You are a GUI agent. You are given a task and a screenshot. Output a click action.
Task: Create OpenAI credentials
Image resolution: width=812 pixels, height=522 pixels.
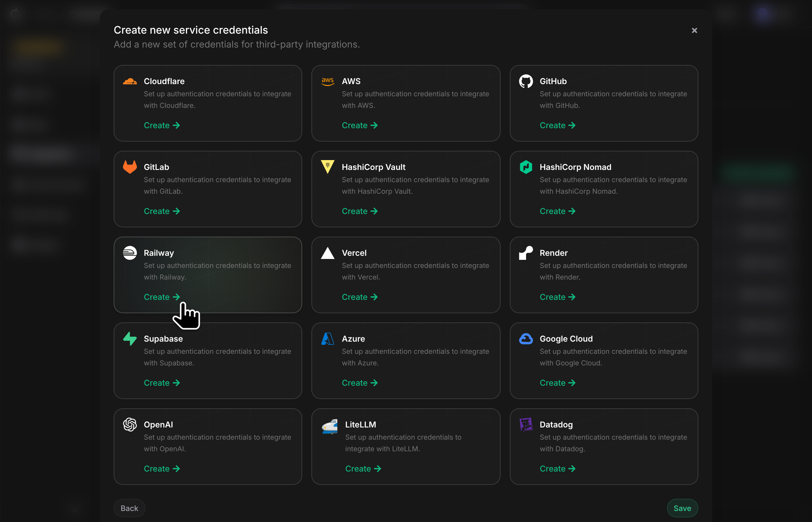pyautogui.click(x=162, y=469)
